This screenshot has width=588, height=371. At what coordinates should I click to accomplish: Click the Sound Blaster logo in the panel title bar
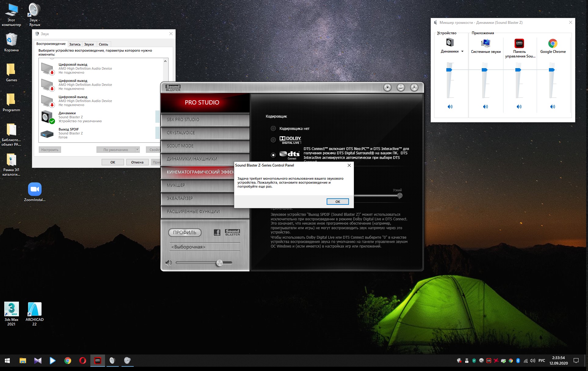[173, 88]
